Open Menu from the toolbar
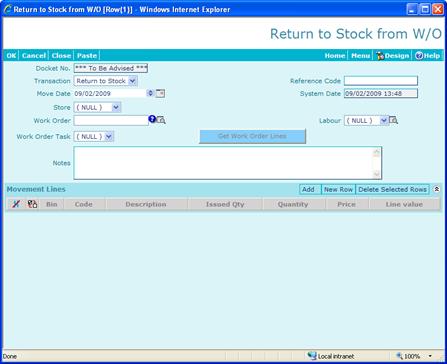Image resolution: width=447 pixels, height=364 pixels. [x=361, y=56]
